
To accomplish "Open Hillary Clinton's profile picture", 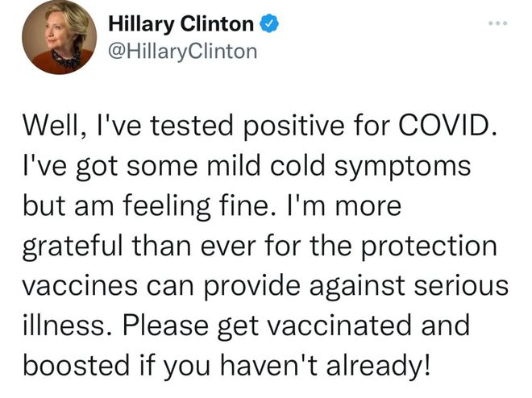I will (60, 37).
